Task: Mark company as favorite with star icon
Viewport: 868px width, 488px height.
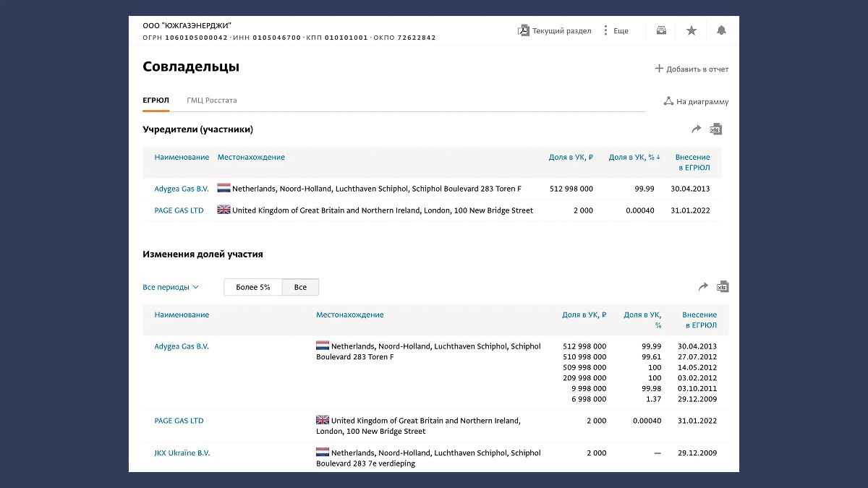Action: (692, 30)
